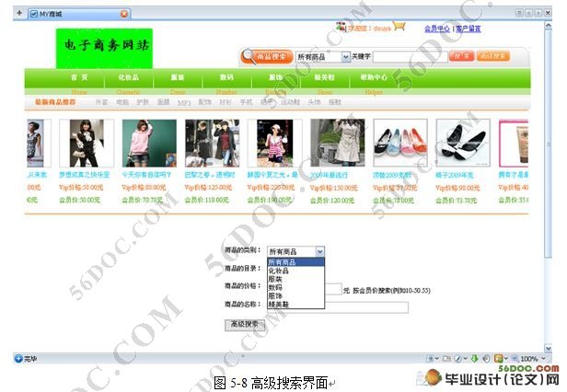Open 首页 Home in the green navigation bar
This screenshot has height=392, width=567.
pyautogui.click(x=79, y=77)
